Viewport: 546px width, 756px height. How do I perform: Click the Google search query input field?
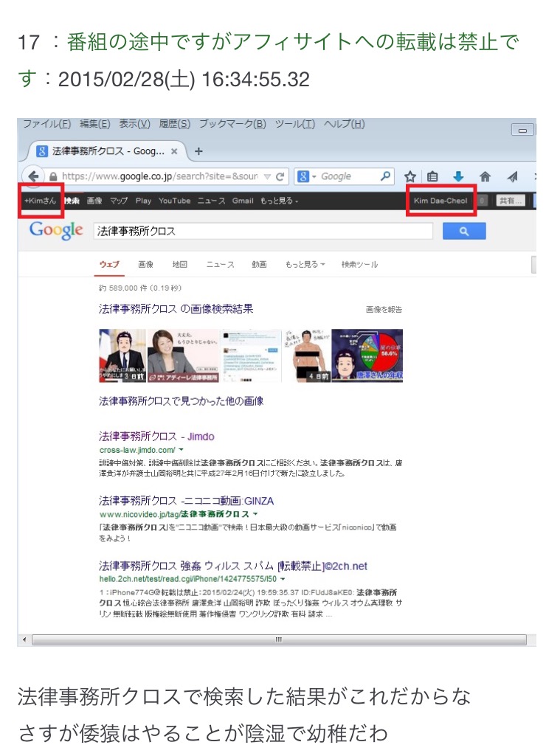point(262,231)
